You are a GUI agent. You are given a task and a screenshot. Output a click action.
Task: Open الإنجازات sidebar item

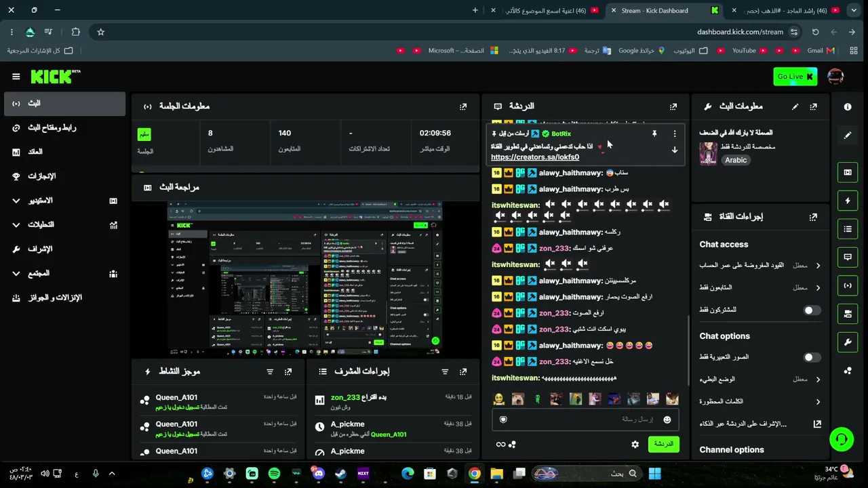64,176
